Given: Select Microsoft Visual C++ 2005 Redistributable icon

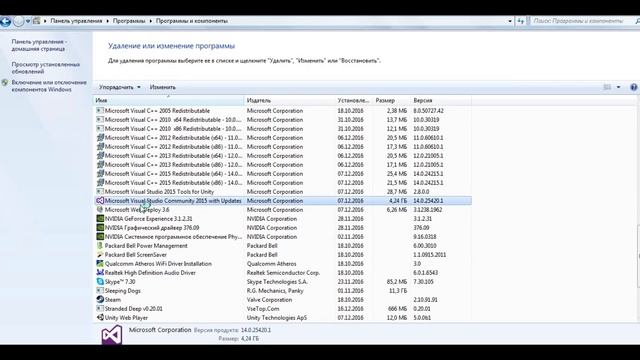Looking at the screenshot, I should [100, 111].
